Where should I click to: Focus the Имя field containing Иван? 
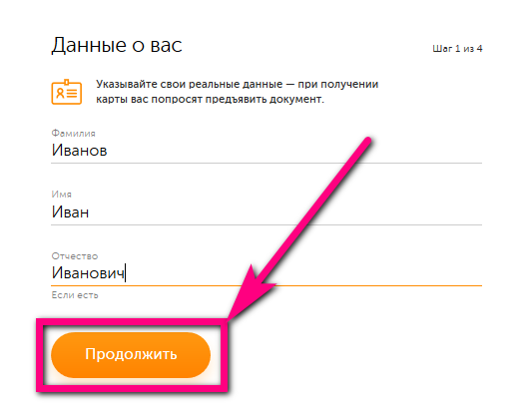pos(266,211)
